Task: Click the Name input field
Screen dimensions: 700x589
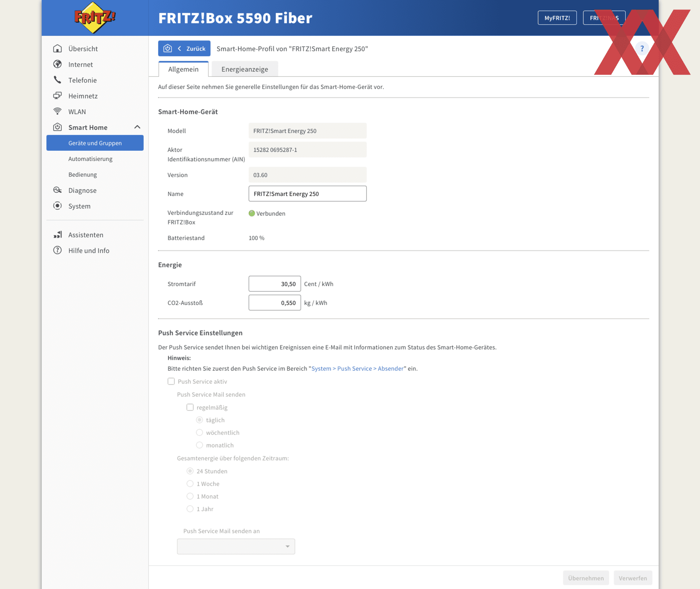Action: 307,194
